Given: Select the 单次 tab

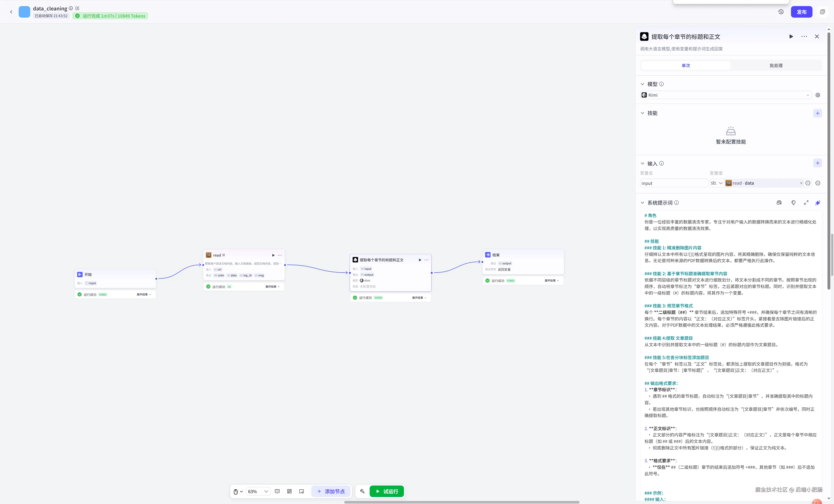Looking at the screenshot, I should 686,65.
